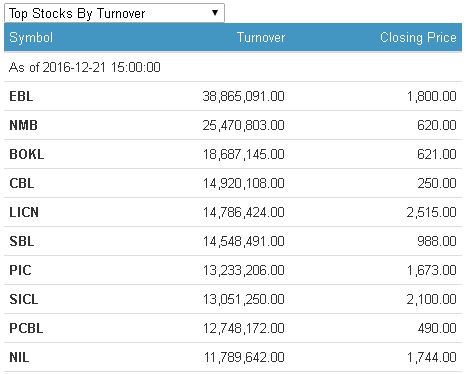Click the Turnover column header
Viewport: 466px width, 374px height.
tap(261, 37)
